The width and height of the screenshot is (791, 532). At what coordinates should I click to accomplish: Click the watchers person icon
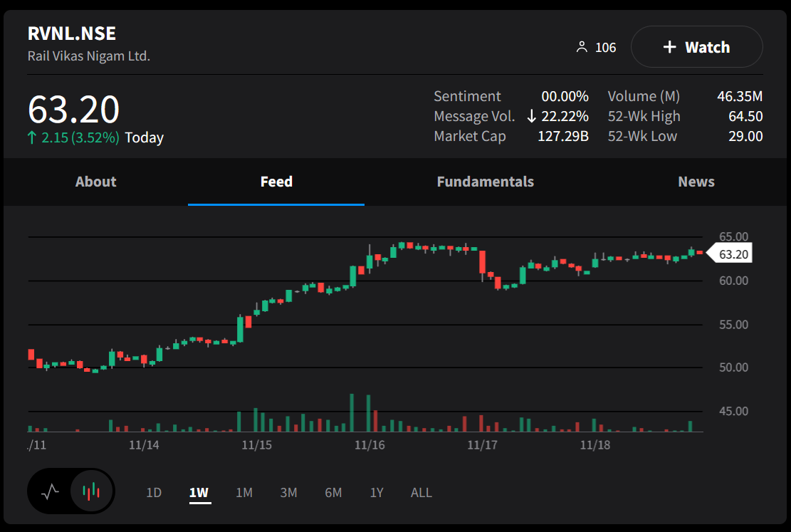point(583,46)
